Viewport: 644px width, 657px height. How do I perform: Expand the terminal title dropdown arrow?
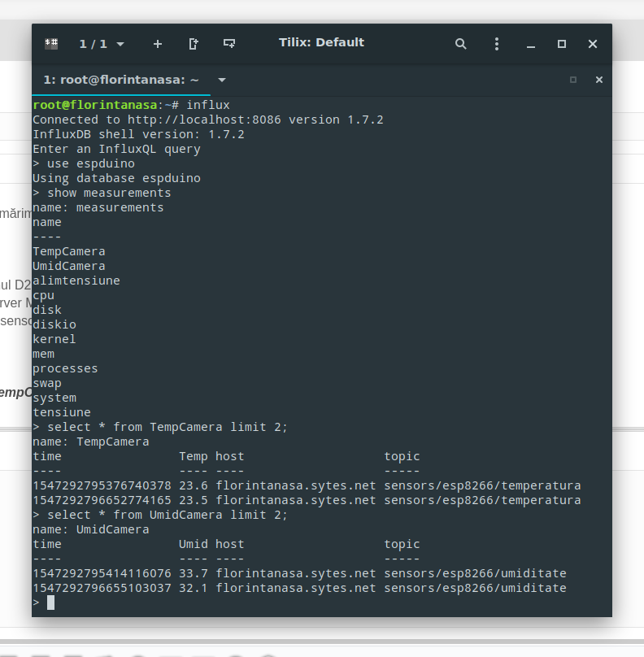point(222,80)
